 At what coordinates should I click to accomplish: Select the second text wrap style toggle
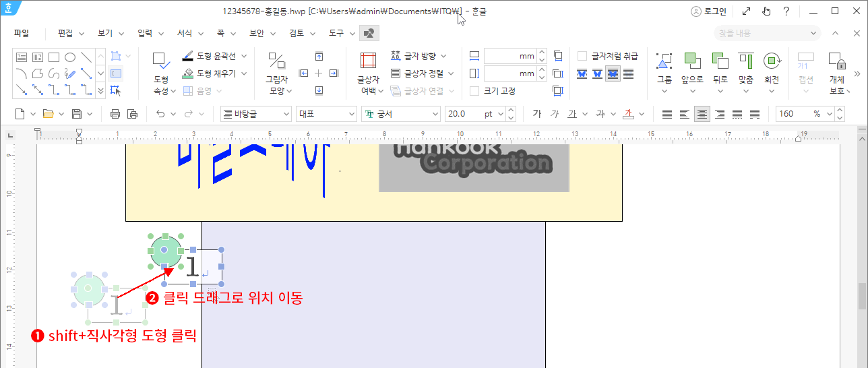point(598,73)
